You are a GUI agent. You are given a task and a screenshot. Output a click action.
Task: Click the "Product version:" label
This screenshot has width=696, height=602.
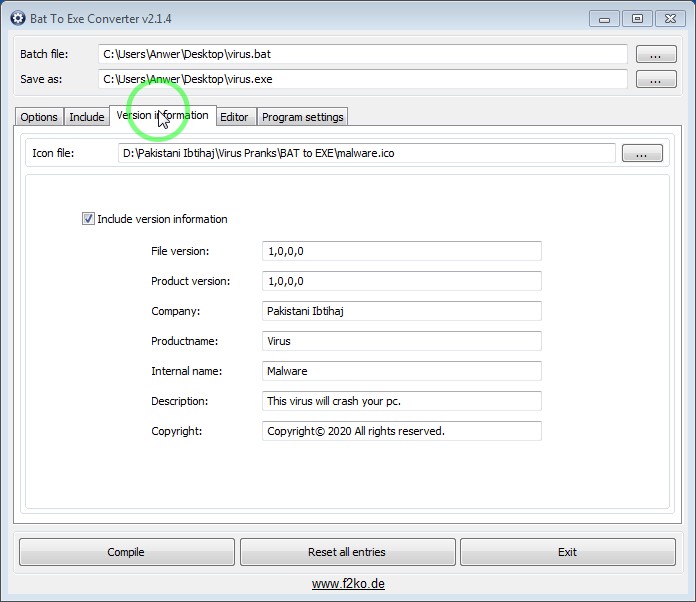click(x=190, y=281)
